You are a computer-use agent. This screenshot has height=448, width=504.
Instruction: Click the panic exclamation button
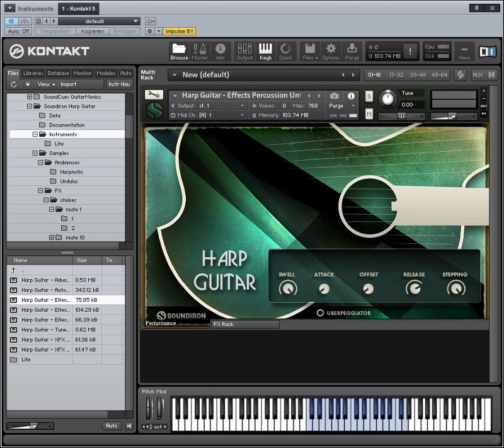pyautogui.click(x=410, y=52)
